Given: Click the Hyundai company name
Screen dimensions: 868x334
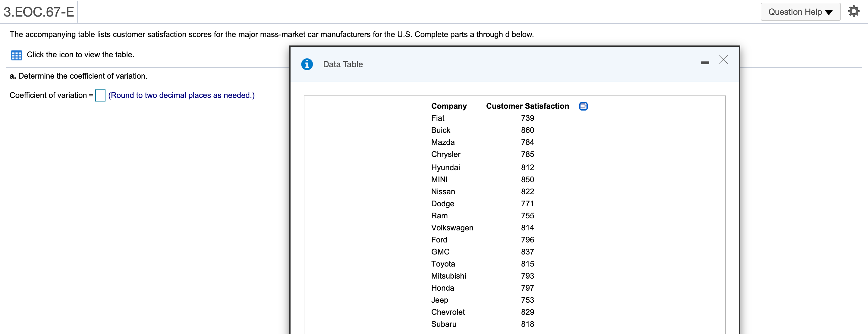Looking at the screenshot, I should [x=445, y=168].
